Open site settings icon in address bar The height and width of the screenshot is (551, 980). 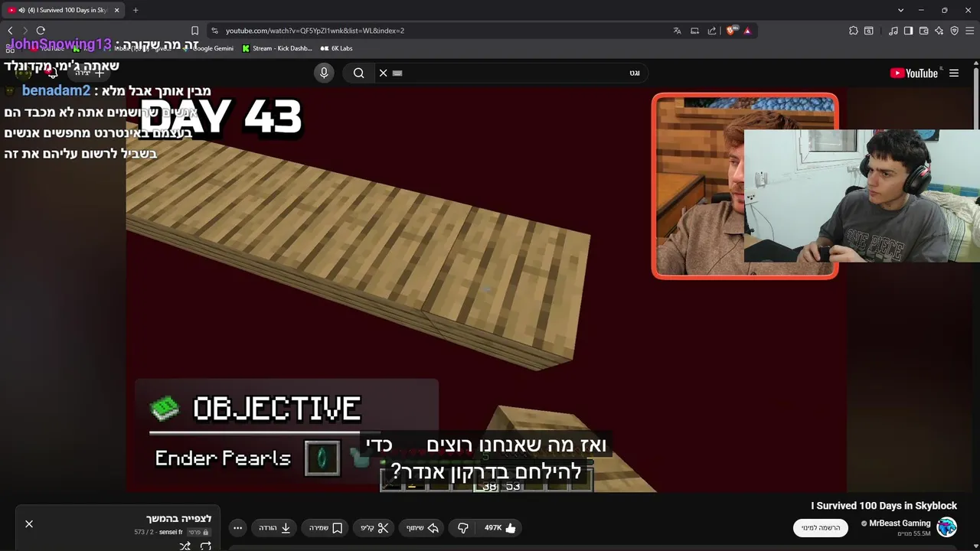(215, 31)
